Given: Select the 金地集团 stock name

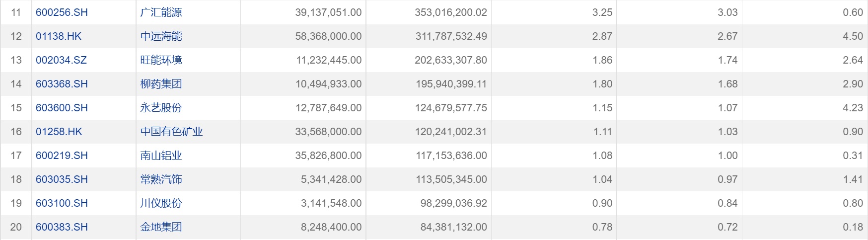Looking at the screenshot, I should pos(161,227).
